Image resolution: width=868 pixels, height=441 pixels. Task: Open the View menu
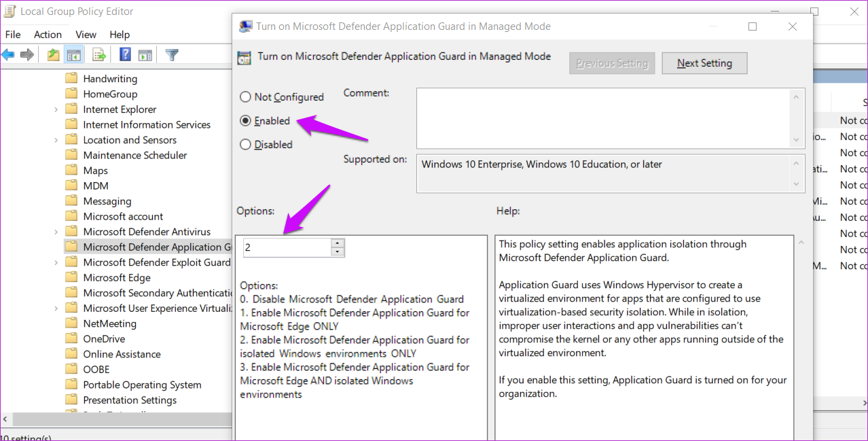pyautogui.click(x=86, y=34)
